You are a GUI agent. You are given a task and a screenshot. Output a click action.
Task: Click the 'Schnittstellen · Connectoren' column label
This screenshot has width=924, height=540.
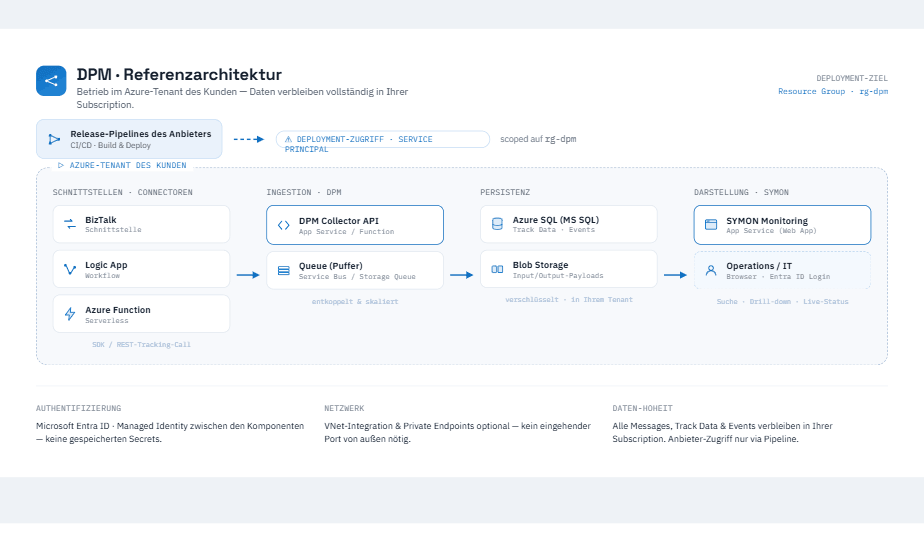coord(123,192)
